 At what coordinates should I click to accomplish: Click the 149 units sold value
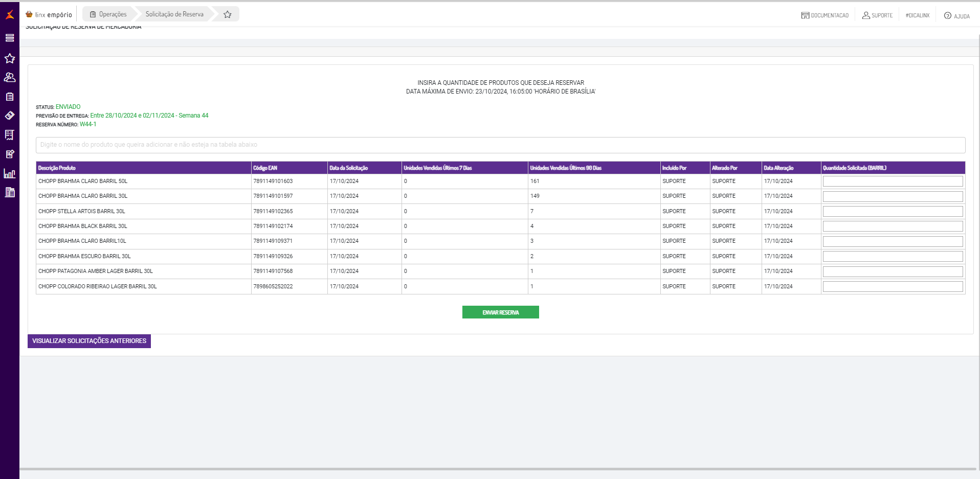535,196
